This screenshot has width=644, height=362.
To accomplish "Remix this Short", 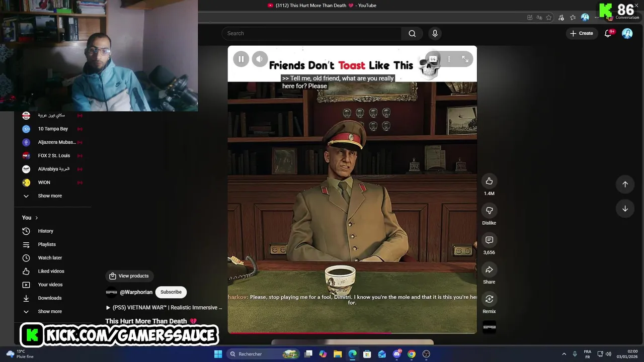I will point(489,299).
